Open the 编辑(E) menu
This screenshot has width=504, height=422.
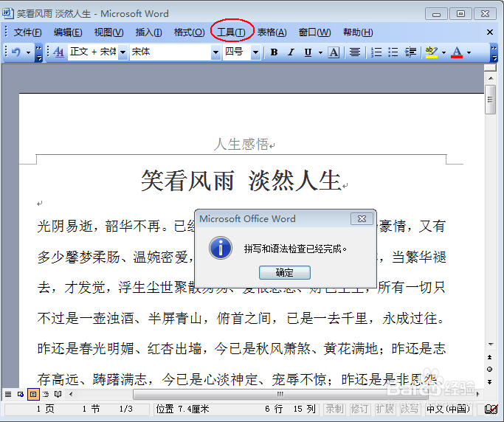pos(68,32)
